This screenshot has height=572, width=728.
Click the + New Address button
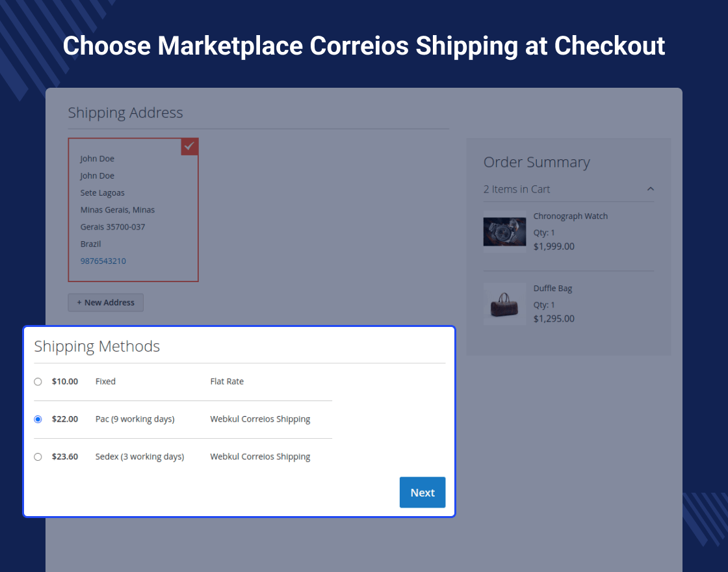coord(105,302)
